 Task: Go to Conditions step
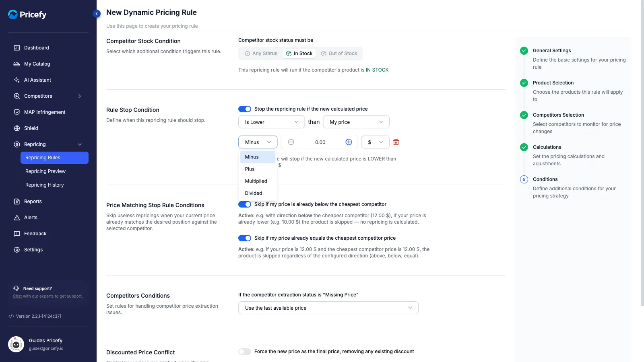(545, 179)
